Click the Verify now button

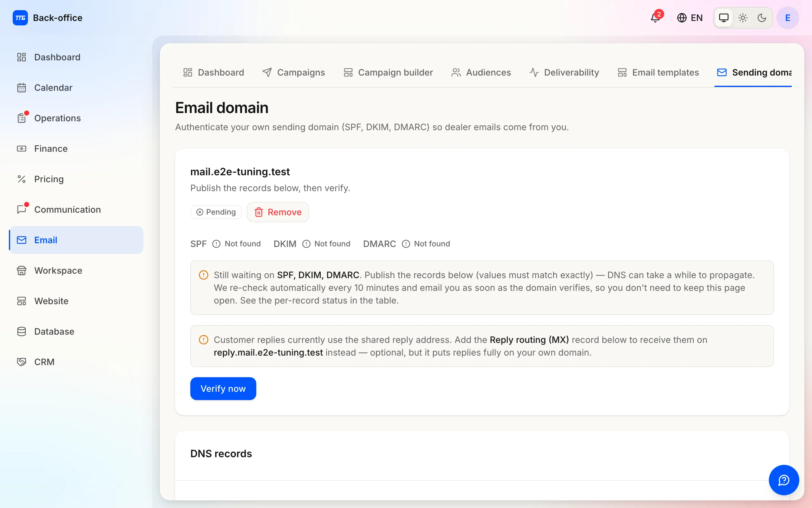click(223, 389)
